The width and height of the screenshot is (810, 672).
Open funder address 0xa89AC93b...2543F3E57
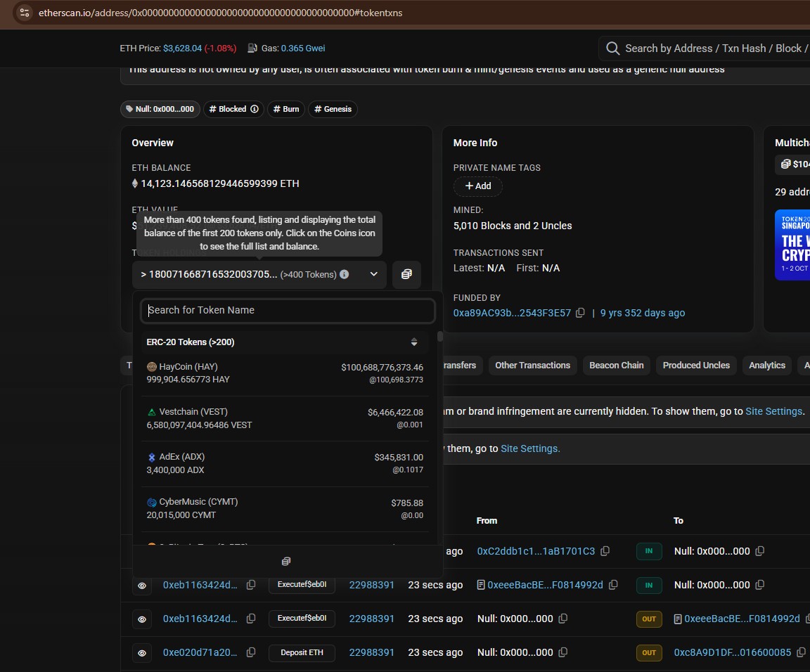pos(512,313)
